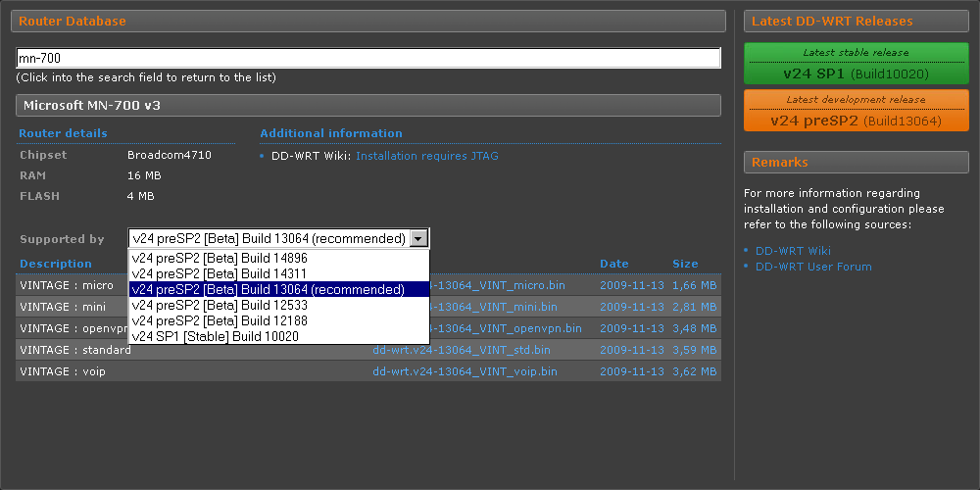Click the 3,62 MB size value
This screenshot has width=980, height=490.
pyautogui.click(x=695, y=371)
